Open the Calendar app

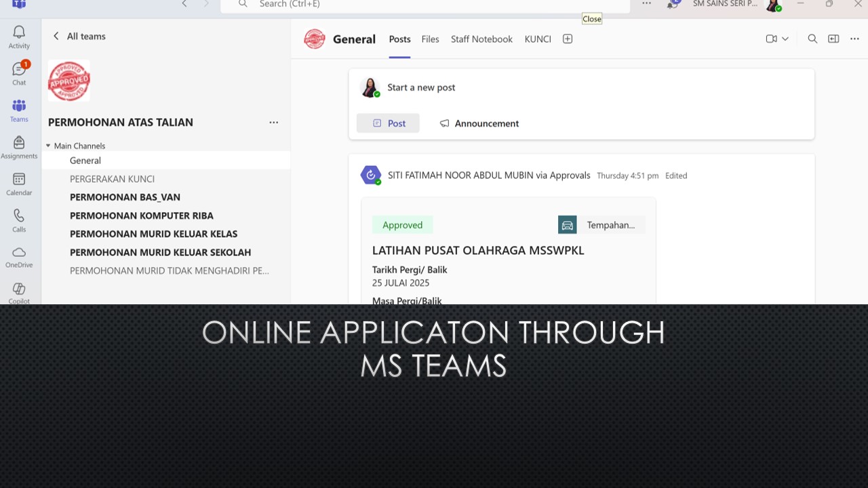tap(19, 184)
